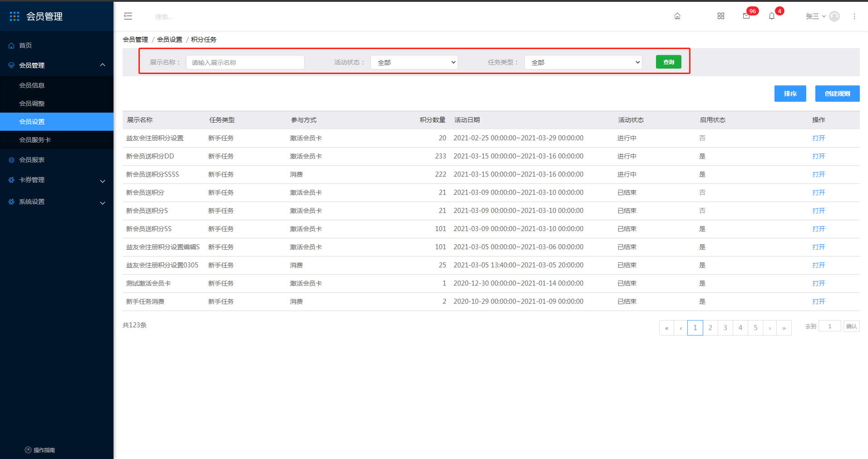868x459 pixels.
Task: Go to page 5
Action: (755, 328)
